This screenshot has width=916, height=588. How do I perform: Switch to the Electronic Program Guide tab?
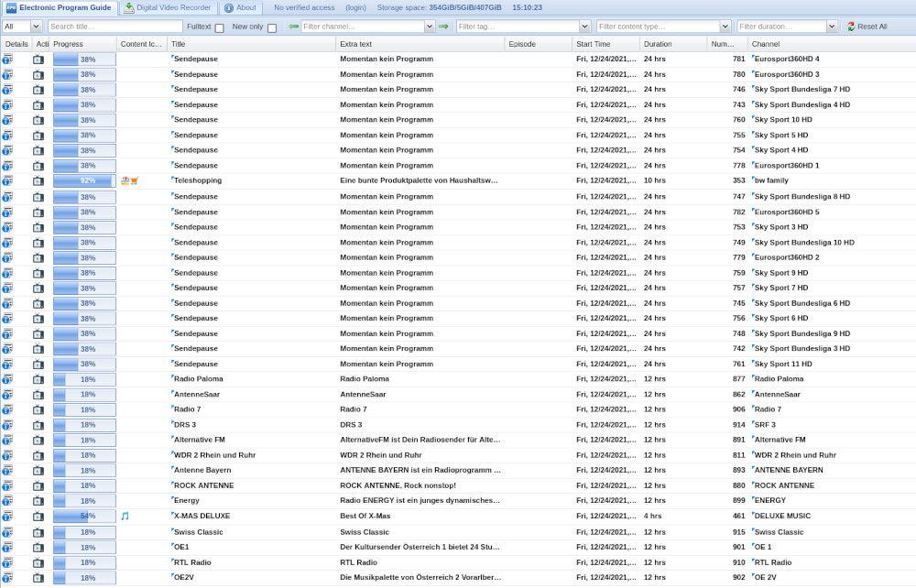point(59,8)
